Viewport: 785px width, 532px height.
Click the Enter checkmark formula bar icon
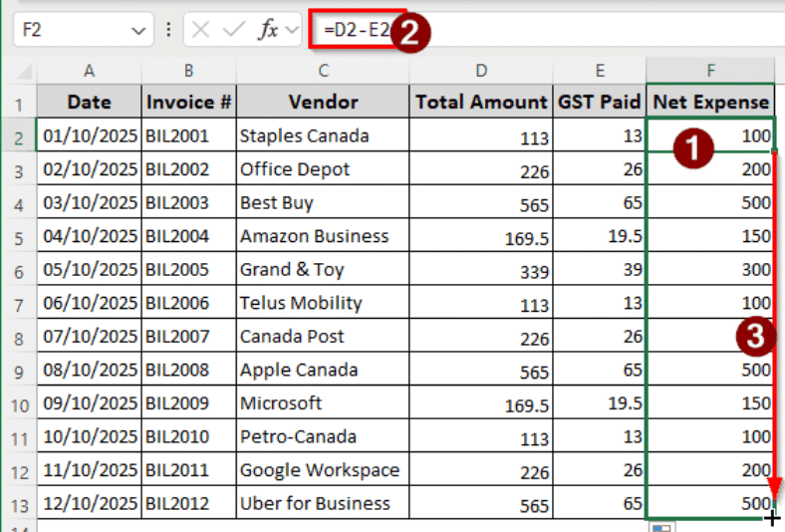click(233, 30)
